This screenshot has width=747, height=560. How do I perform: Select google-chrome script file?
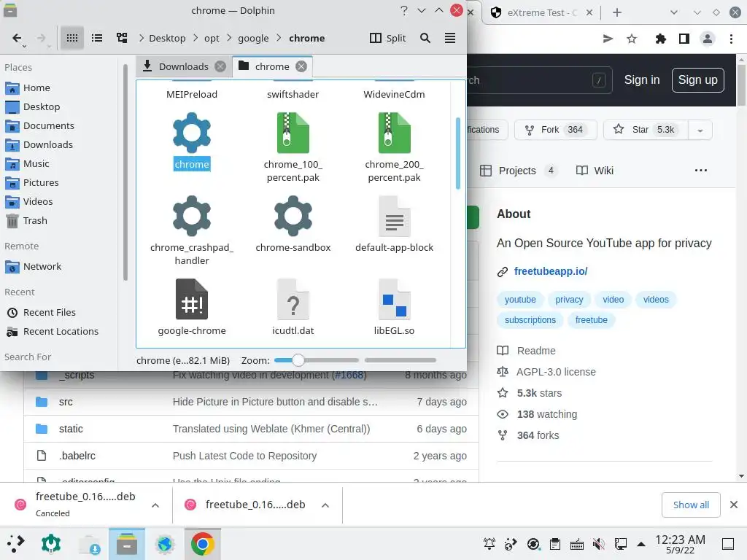(192, 308)
